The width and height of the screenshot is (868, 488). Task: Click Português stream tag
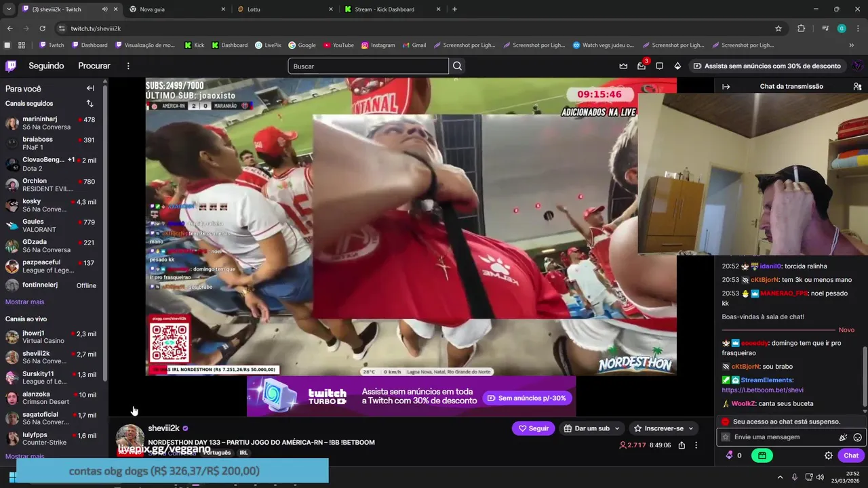click(217, 453)
